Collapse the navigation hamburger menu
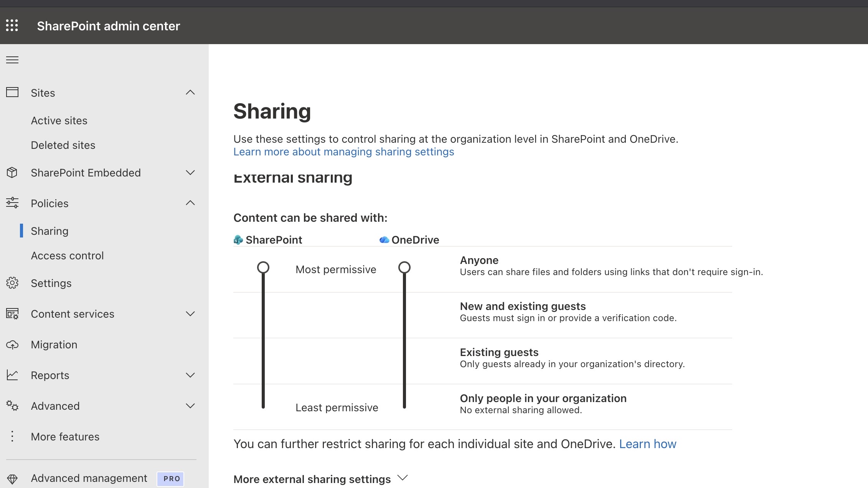868x488 pixels. pos(12,60)
